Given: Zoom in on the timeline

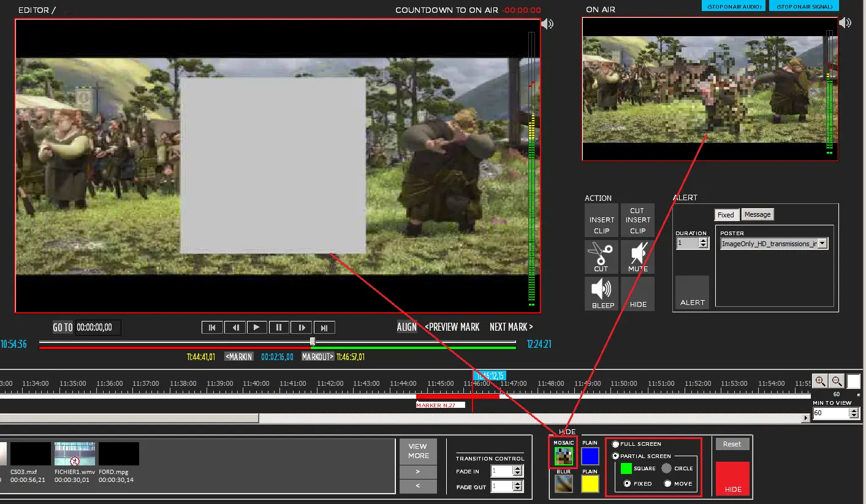Looking at the screenshot, I should 820,381.
